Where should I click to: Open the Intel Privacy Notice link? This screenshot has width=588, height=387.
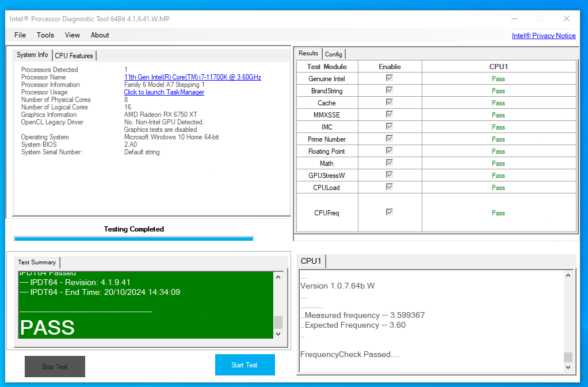click(x=544, y=35)
